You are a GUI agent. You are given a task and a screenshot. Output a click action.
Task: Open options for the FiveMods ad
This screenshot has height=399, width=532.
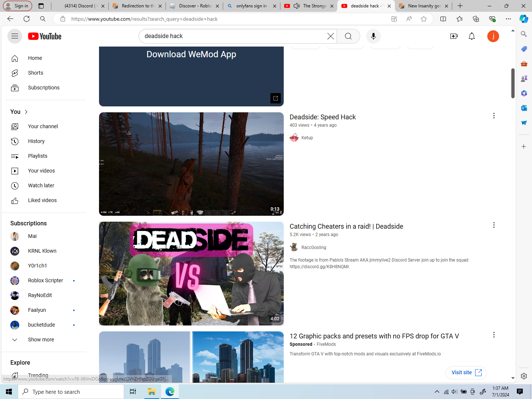point(494,335)
